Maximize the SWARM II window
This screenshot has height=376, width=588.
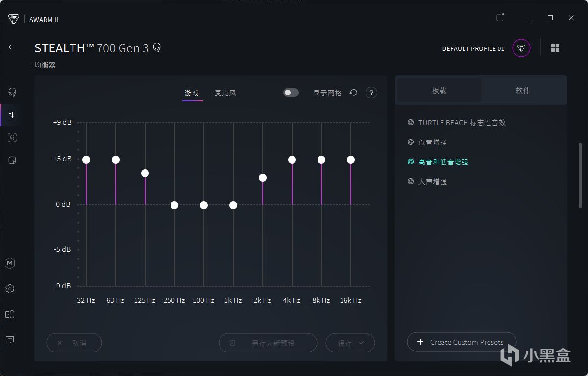point(550,18)
